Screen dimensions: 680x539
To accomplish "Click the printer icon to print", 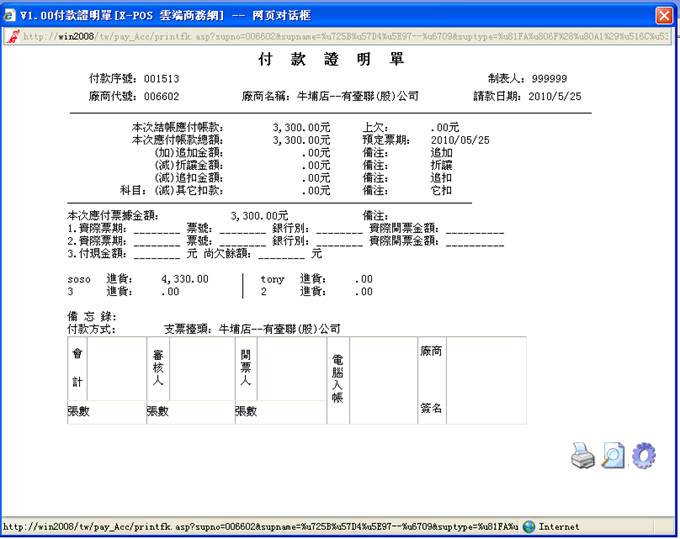I will click(583, 457).
